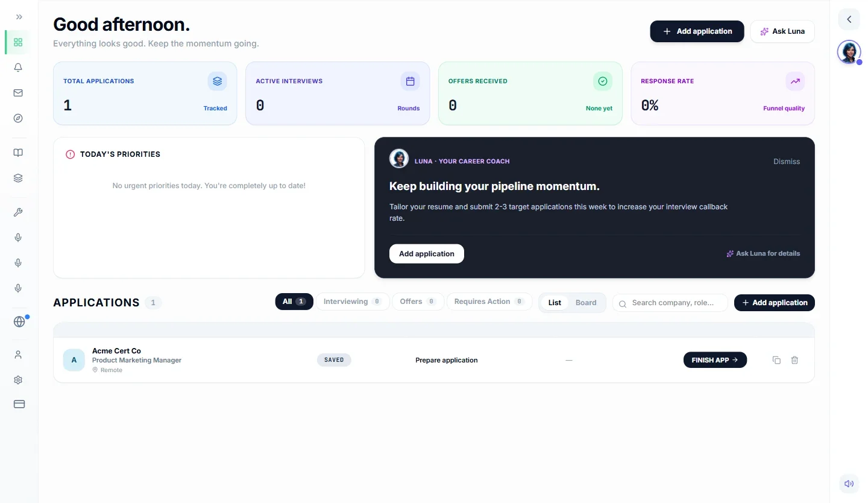Image resolution: width=868 pixels, height=503 pixels.
Task: Switch applications view to List
Action: click(x=555, y=303)
